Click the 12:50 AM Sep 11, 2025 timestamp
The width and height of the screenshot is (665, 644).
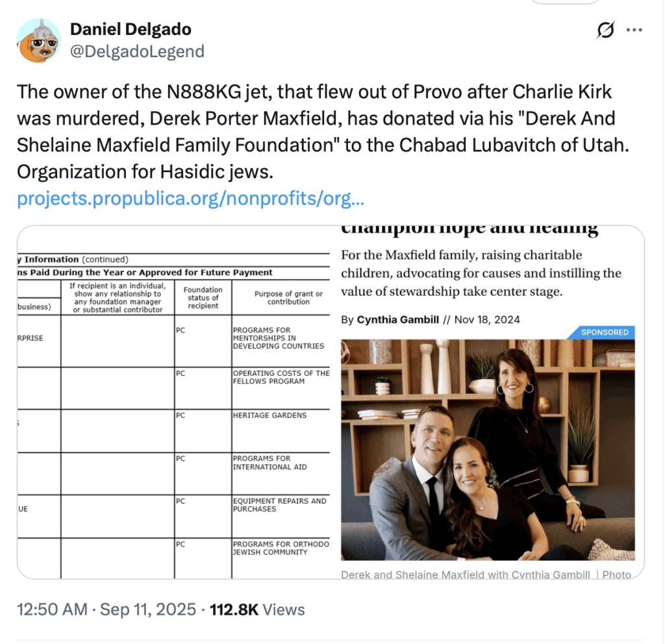pos(107,610)
